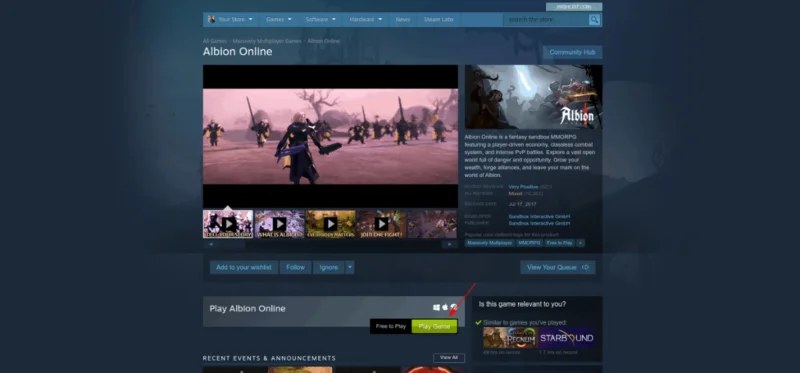Click the wishlist count button at top right
The width and height of the screenshot is (800, 373).
point(573,7)
